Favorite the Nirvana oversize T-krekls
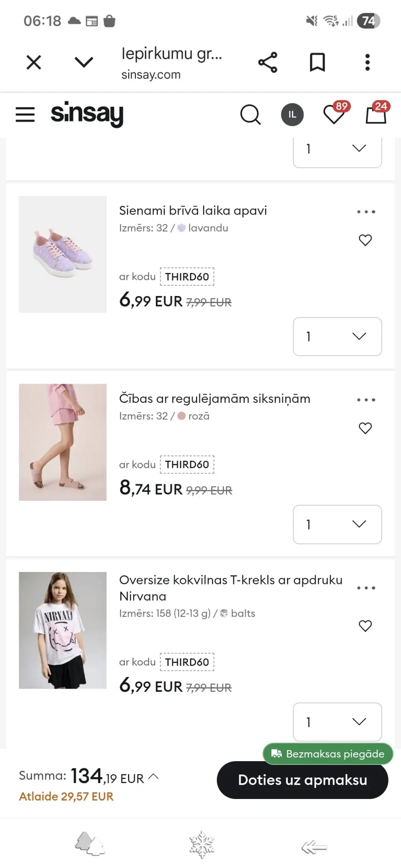This screenshot has height=868, width=401. (x=365, y=626)
